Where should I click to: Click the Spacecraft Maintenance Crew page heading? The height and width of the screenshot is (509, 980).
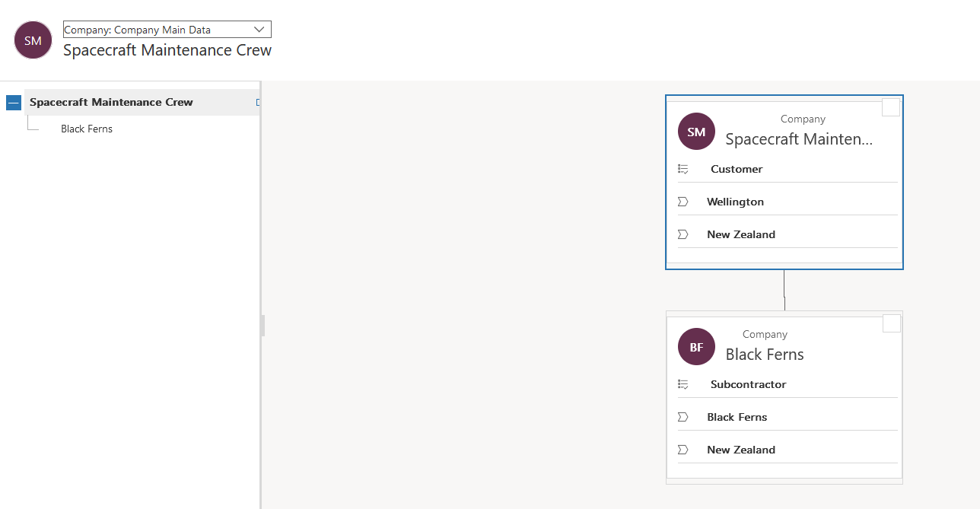click(167, 50)
